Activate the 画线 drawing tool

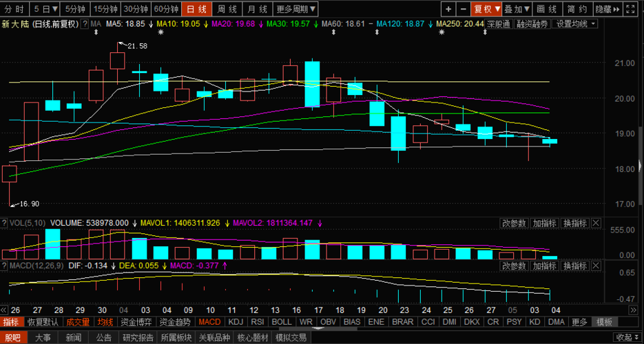click(548, 9)
